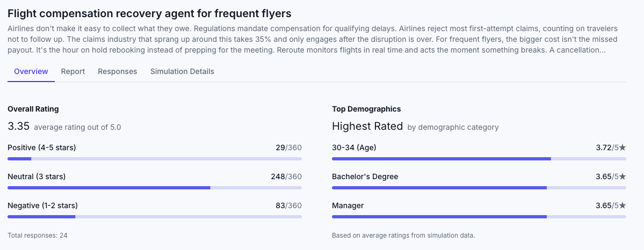Click the 83/360 negative count
Image resolution: width=644 pixels, height=250 pixels.
pyautogui.click(x=288, y=205)
